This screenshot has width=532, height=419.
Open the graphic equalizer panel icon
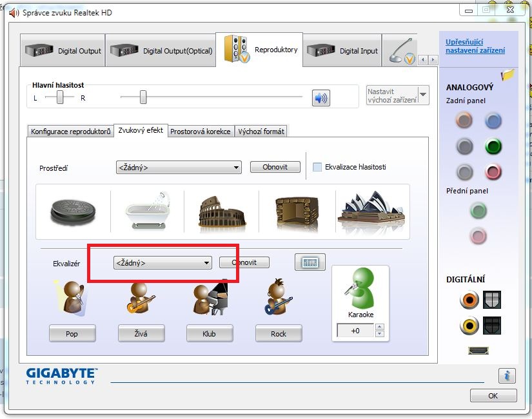click(x=310, y=262)
